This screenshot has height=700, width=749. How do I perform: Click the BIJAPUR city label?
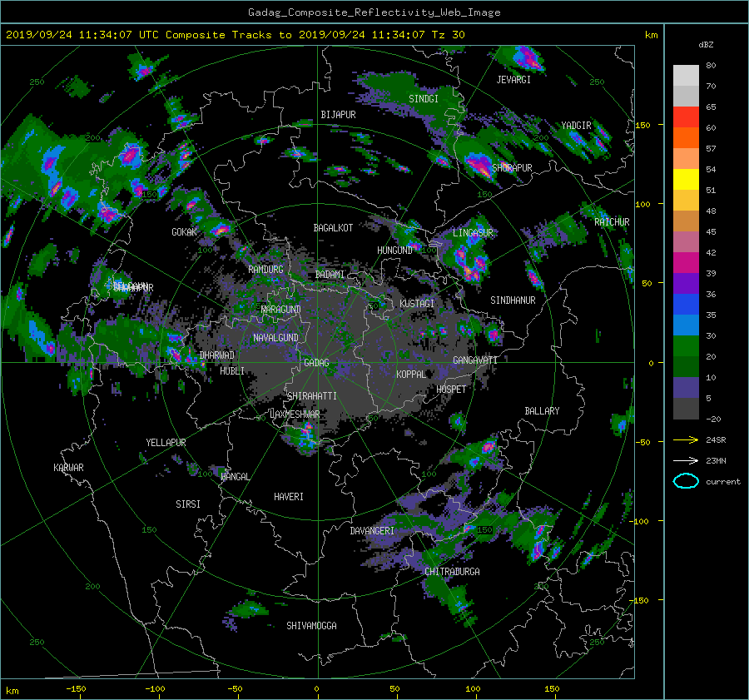338,115
